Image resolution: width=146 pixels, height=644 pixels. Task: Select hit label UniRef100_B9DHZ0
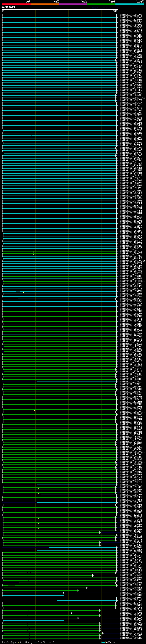coord(131,299)
